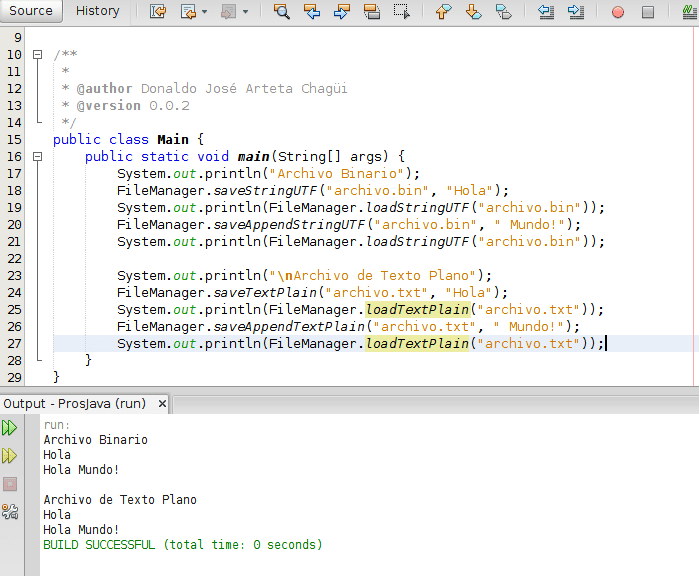Switch to the History view tab
This screenshot has height=576, width=699.
(x=98, y=11)
